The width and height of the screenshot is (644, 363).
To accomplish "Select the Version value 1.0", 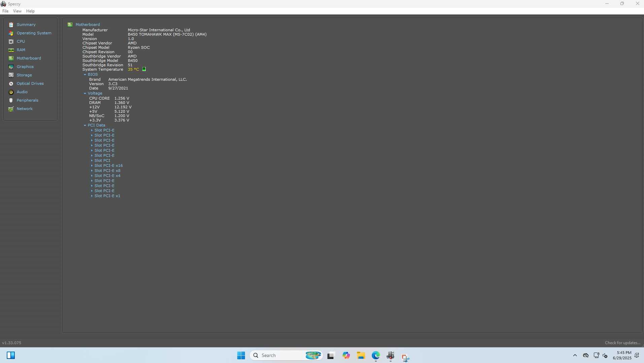I will 131,39.
